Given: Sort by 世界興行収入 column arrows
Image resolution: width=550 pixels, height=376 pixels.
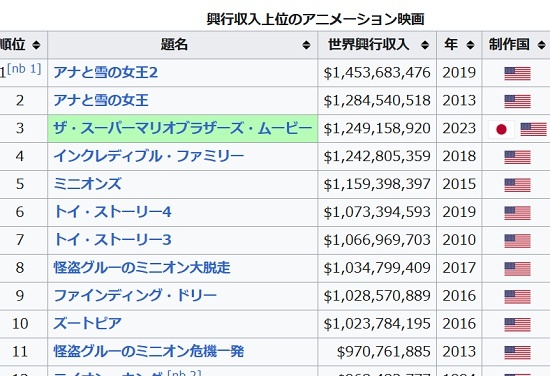Looking at the screenshot, I should click(x=425, y=45).
